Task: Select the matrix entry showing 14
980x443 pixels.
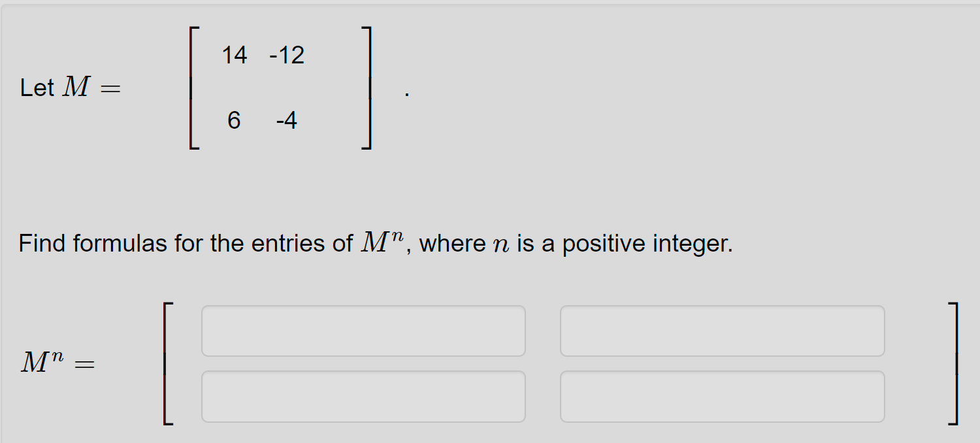Action: [235, 55]
